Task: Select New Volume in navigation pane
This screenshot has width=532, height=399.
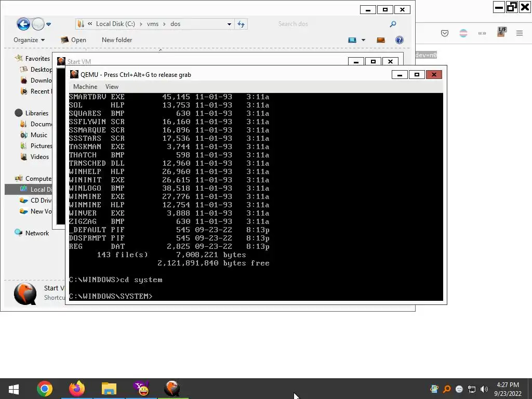Action: [36, 211]
